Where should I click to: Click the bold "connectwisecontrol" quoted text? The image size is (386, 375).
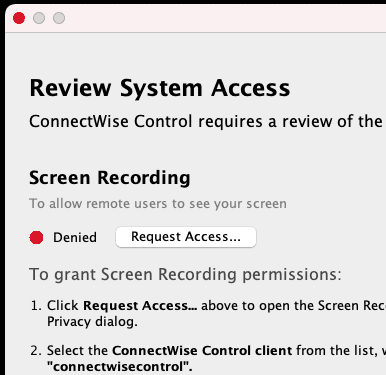120,367
